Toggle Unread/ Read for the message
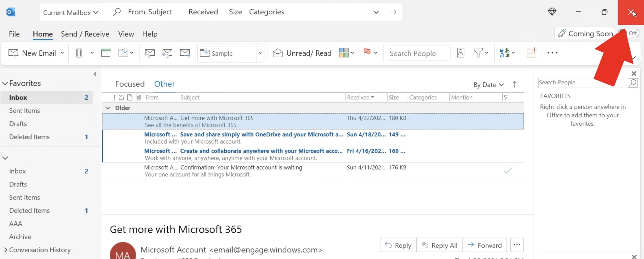 [302, 53]
